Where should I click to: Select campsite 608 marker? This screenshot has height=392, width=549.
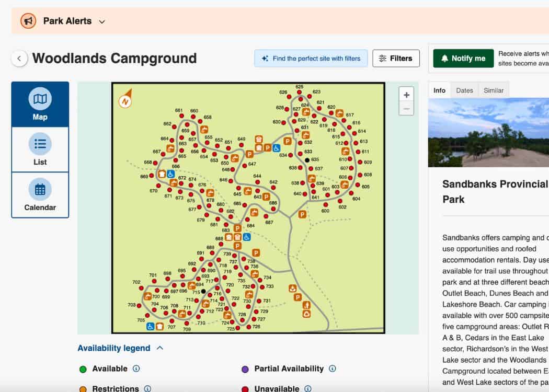[x=360, y=175]
